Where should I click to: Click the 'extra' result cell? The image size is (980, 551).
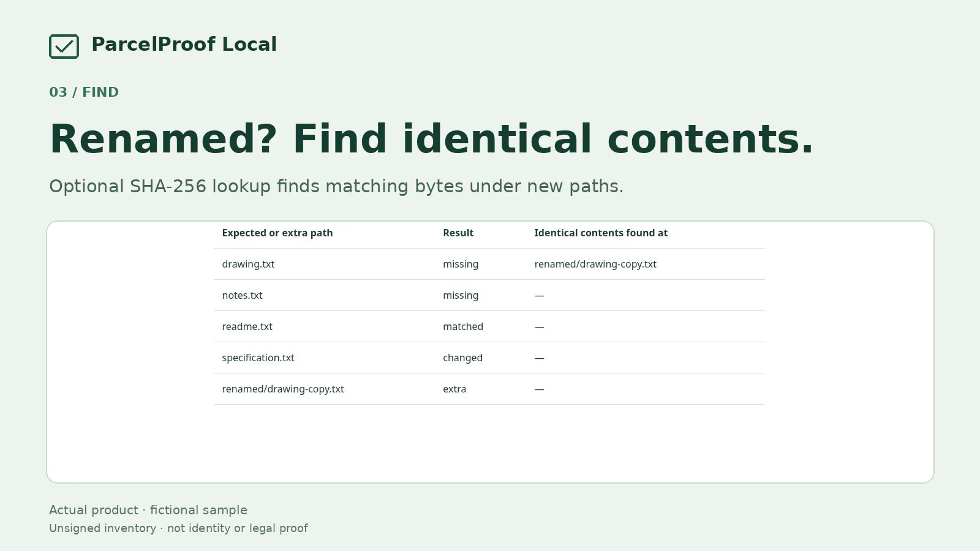click(x=454, y=389)
